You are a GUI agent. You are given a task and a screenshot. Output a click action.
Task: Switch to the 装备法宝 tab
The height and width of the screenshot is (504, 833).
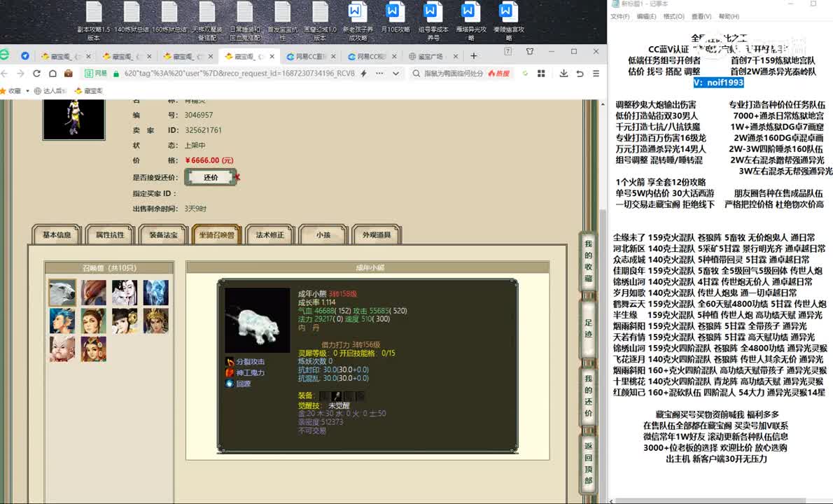coord(163,235)
